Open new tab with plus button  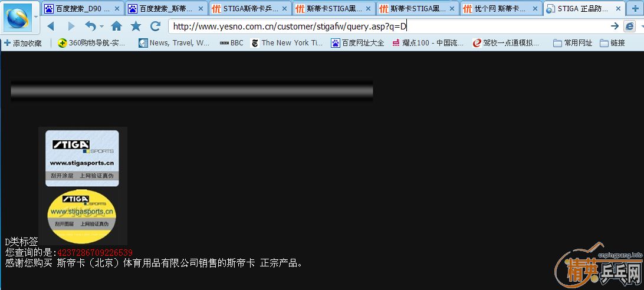pos(635,8)
